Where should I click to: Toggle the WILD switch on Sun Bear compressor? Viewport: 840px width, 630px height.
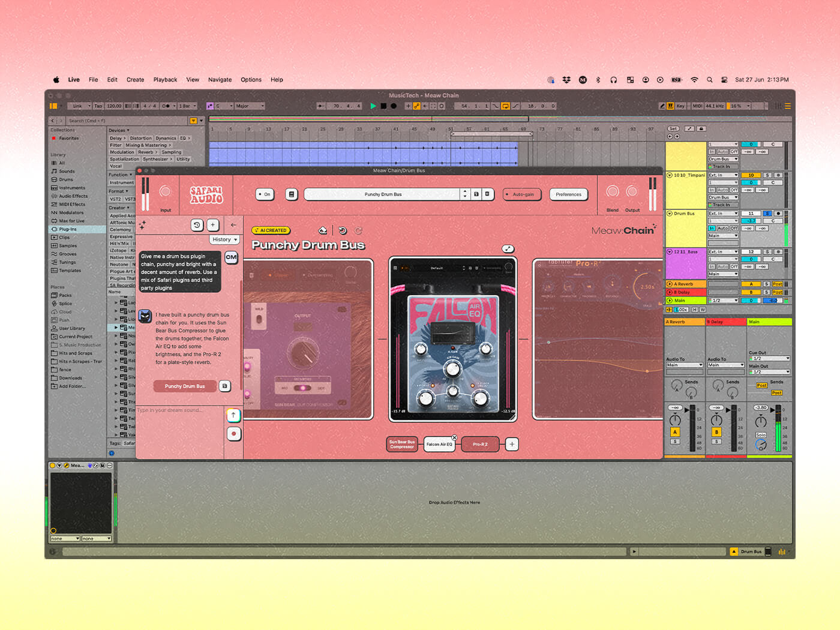[259, 319]
